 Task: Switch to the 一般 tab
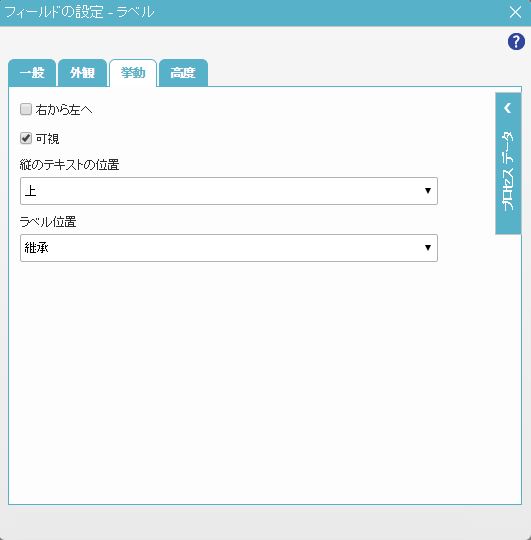(32, 73)
